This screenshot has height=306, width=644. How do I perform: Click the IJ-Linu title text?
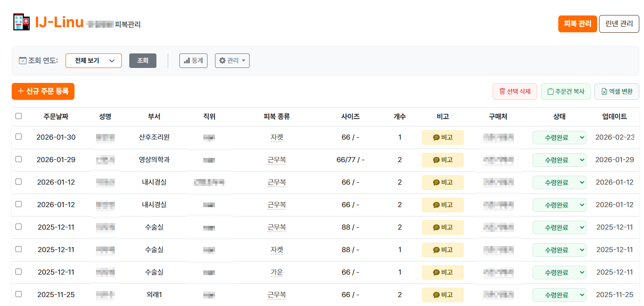pyautogui.click(x=59, y=22)
